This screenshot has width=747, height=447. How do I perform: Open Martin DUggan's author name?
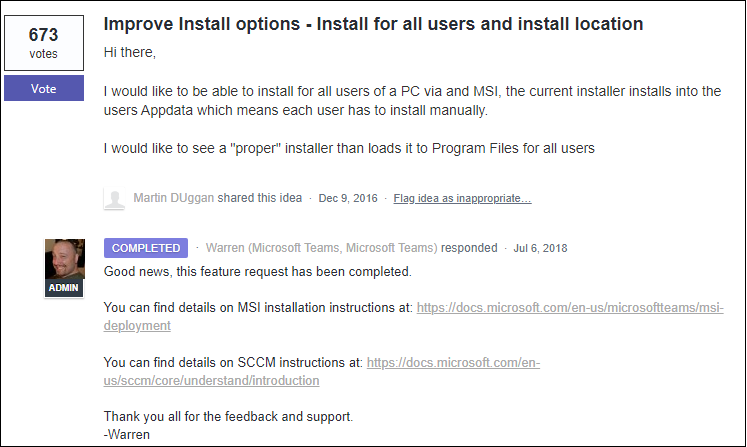[x=173, y=198]
